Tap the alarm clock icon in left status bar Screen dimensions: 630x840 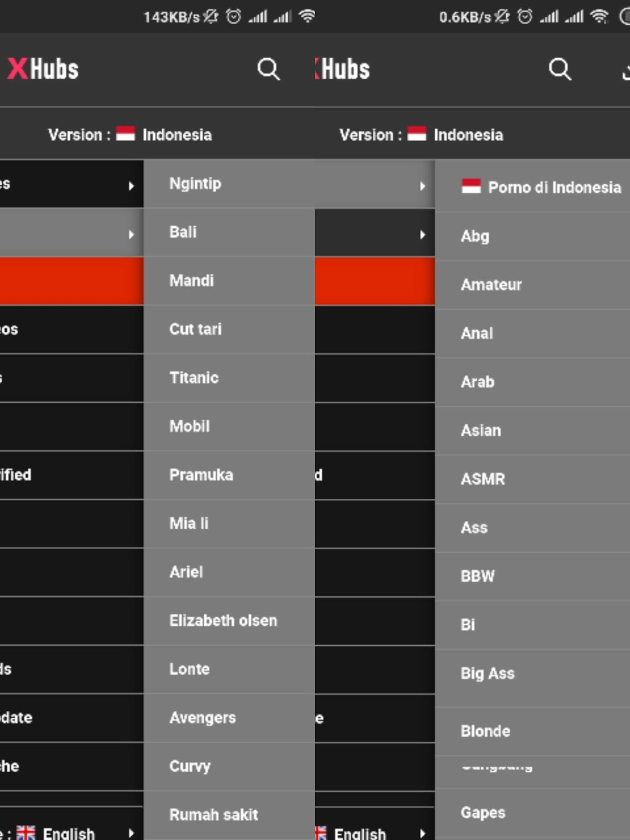coord(234,16)
